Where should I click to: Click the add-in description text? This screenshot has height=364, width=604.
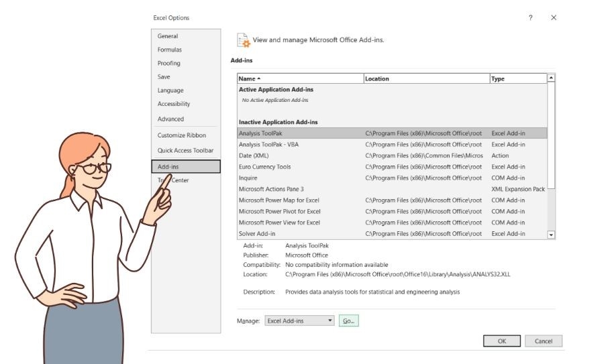[372, 292]
